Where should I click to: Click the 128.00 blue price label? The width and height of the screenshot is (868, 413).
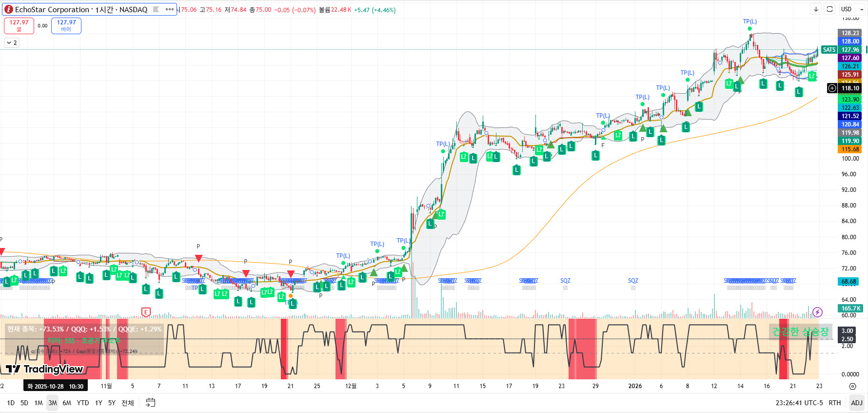click(x=850, y=41)
